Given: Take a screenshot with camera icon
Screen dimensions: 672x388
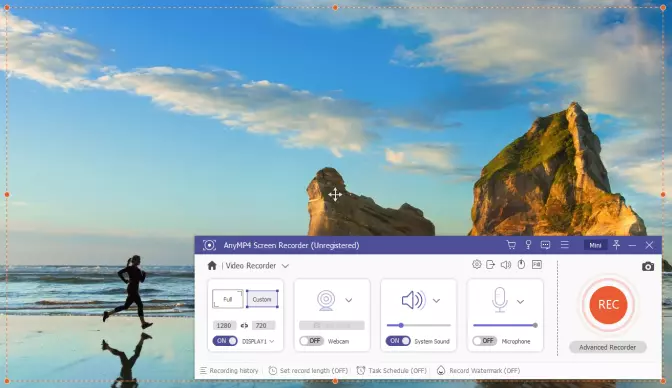Looking at the screenshot, I should pyautogui.click(x=648, y=267).
